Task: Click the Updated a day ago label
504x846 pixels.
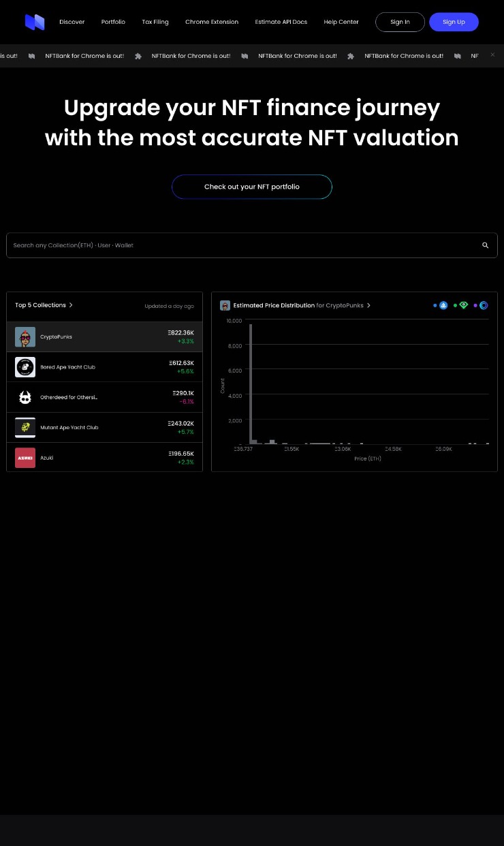Action: point(169,306)
